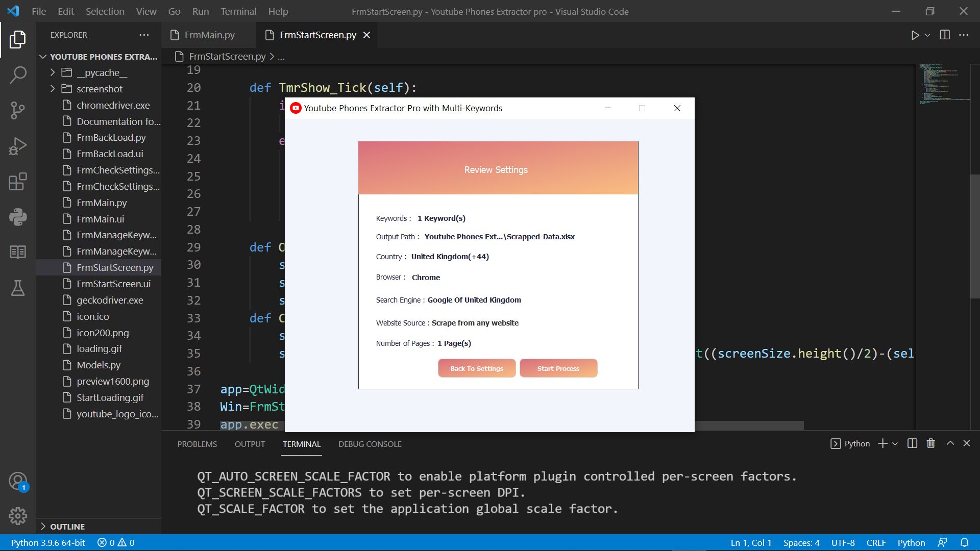This screenshot has width=980, height=551.
Task: Open the Edit menu
Action: pyautogui.click(x=66, y=11)
